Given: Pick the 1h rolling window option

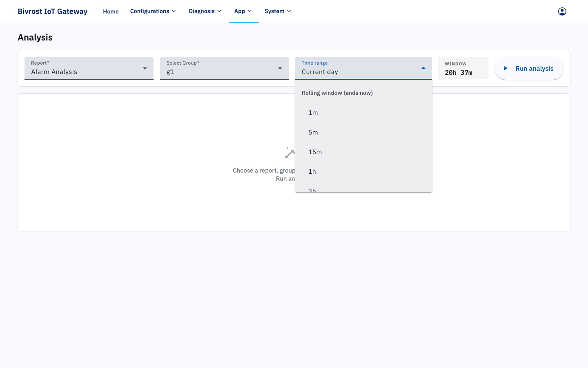Looking at the screenshot, I should (x=363, y=171).
